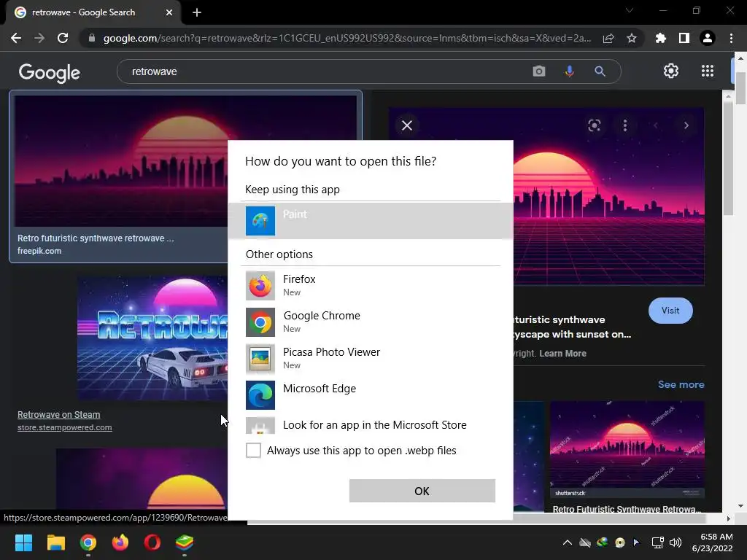
Task: Select Paint as the app
Action: click(x=370, y=220)
